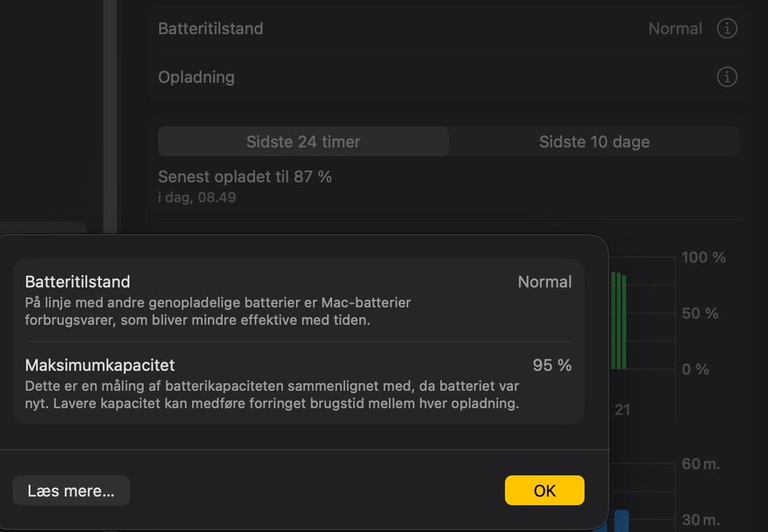
Task: Click the Maksimumkapacitet heading in the dialog
Action: pos(100,365)
